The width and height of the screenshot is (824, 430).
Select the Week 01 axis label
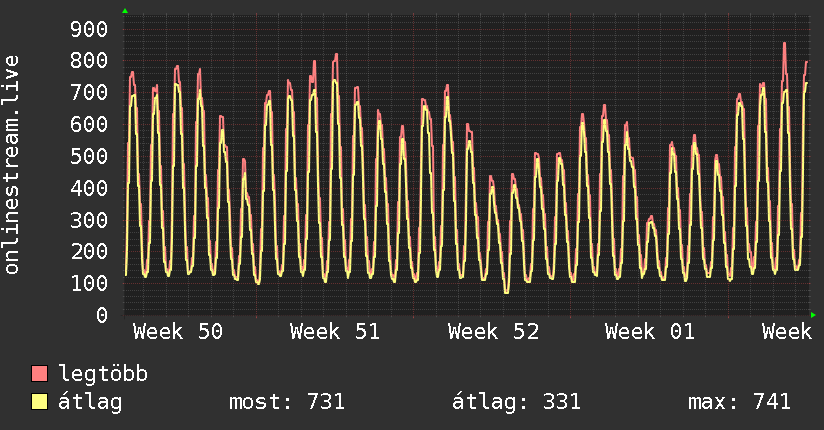pos(650,332)
